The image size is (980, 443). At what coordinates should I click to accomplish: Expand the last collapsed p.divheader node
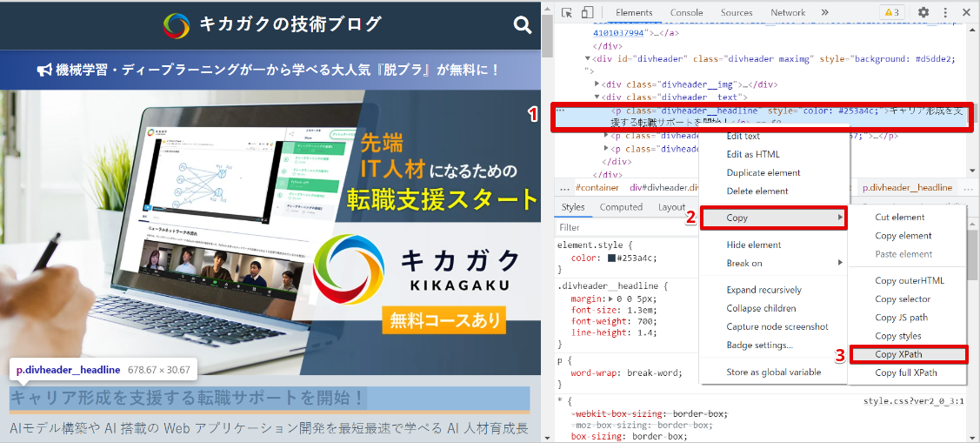tap(605, 149)
